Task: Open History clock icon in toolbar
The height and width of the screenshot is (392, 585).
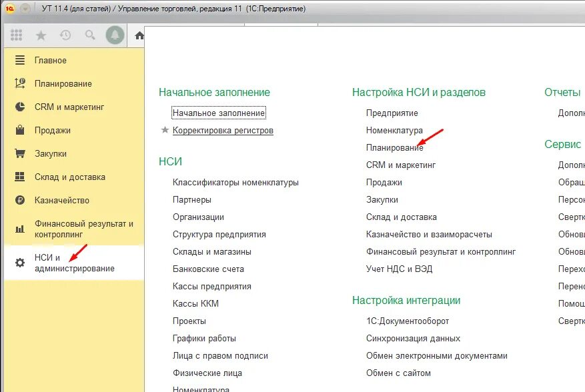Action: click(65, 35)
